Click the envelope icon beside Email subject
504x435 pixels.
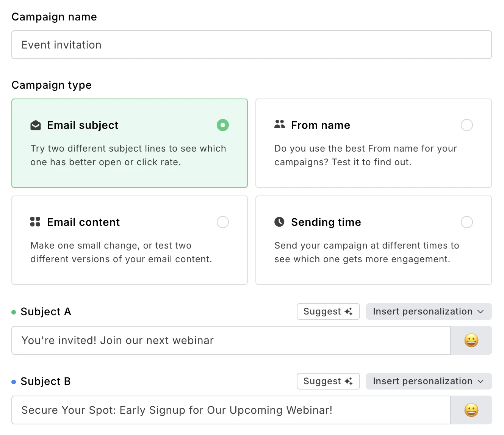36,125
